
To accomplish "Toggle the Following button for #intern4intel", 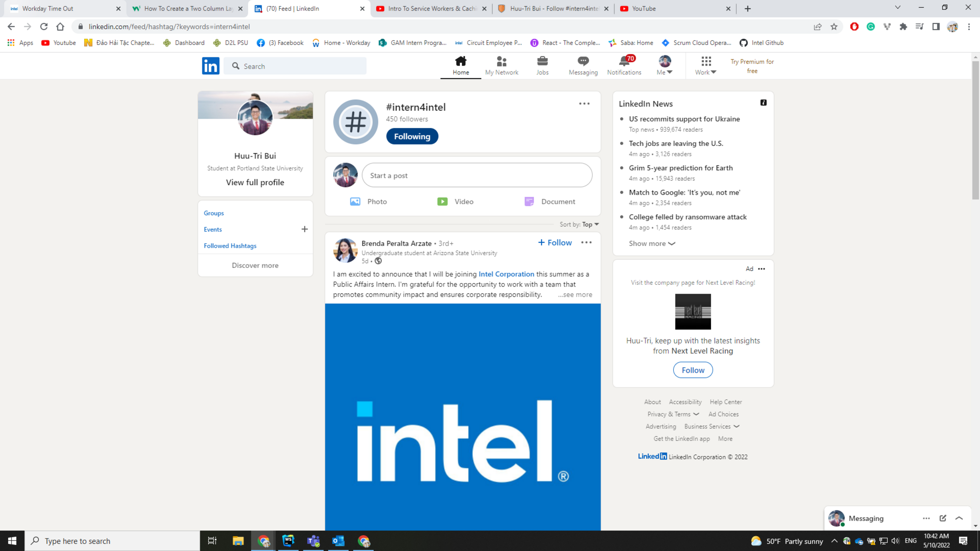I will (412, 136).
